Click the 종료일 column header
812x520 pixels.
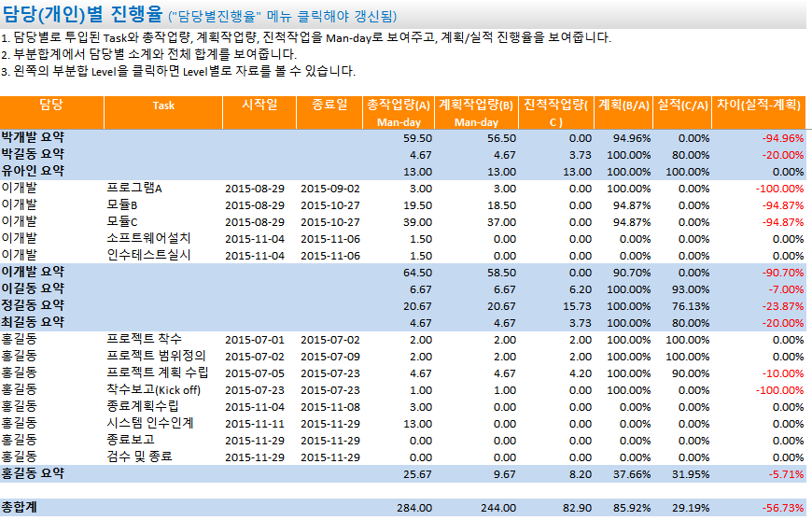(x=329, y=112)
